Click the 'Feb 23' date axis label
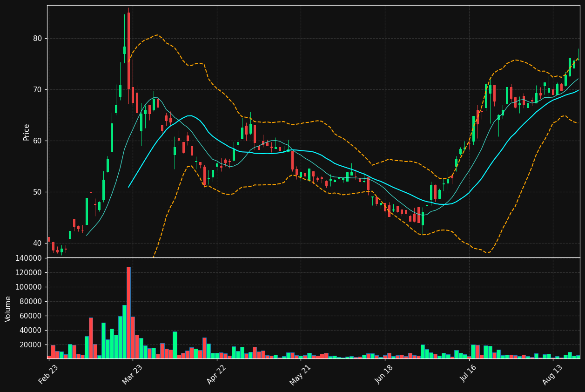This screenshot has height=392, width=585. coord(48,374)
